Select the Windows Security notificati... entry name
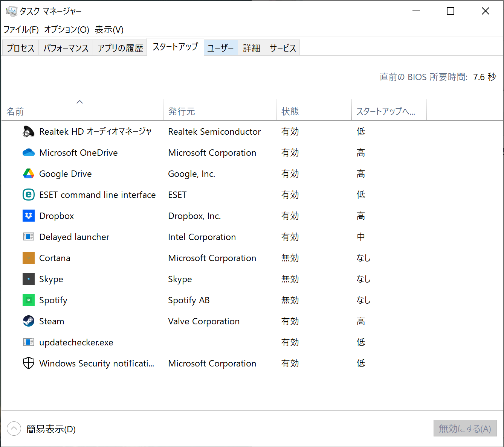This screenshot has width=504, height=447. [97, 363]
